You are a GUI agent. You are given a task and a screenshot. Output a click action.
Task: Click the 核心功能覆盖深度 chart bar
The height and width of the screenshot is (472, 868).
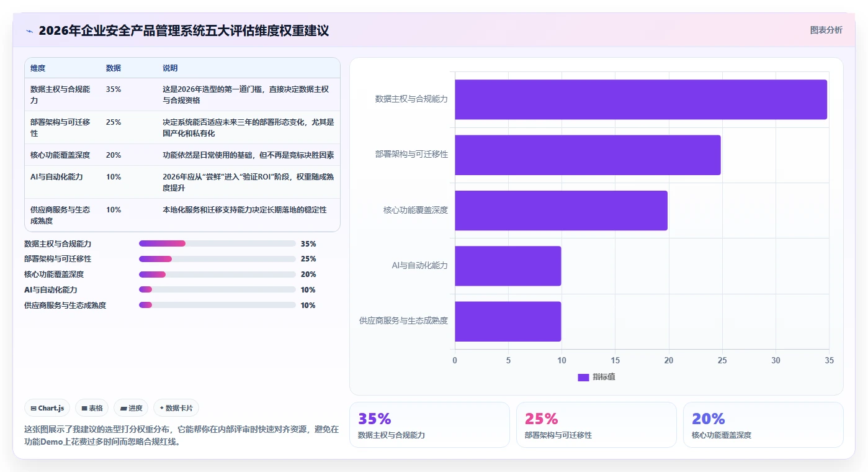561,211
